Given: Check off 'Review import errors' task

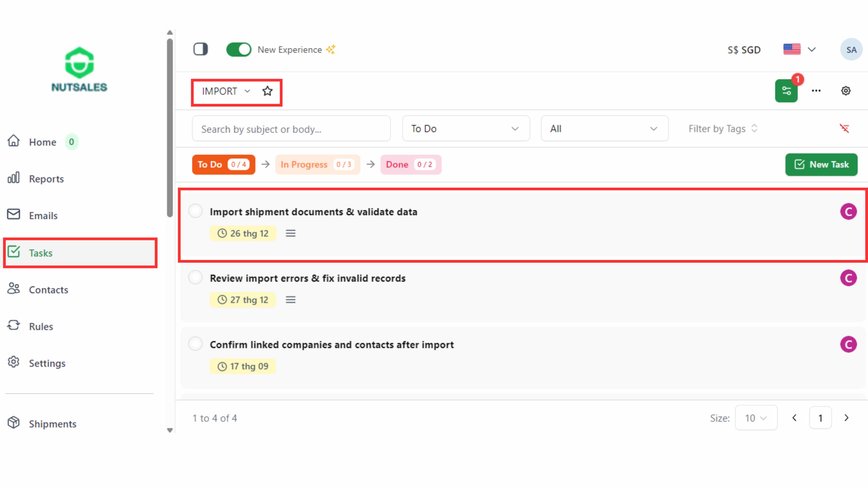Looking at the screenshot, I should click(195, 278).
